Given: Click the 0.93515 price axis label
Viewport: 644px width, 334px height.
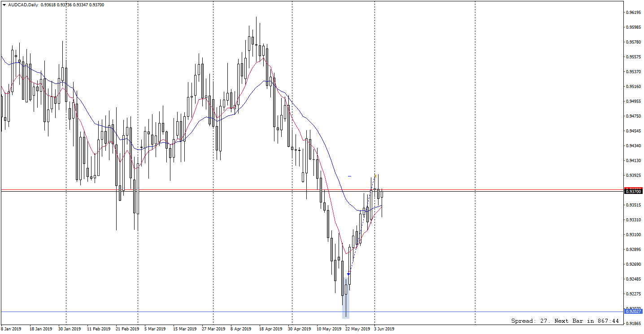Looking at the screenshot, I should 633,205.
